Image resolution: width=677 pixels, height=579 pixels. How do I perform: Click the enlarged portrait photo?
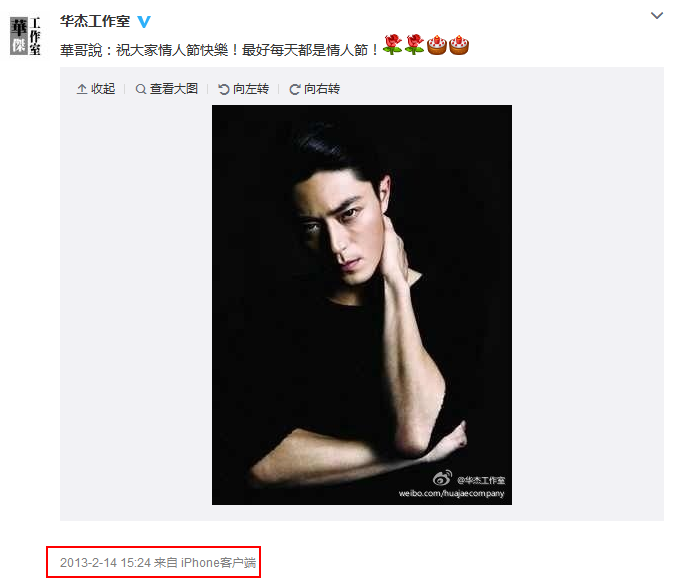click(362, 305)
